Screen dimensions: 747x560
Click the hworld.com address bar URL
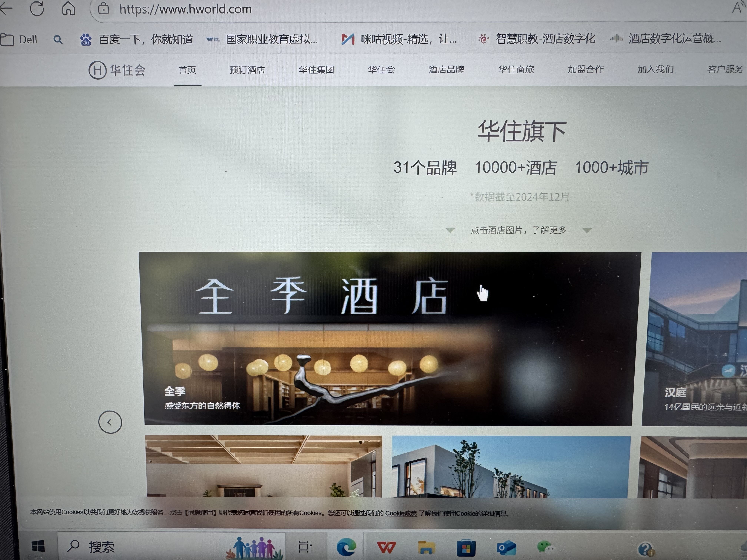(x=185, y=9)
